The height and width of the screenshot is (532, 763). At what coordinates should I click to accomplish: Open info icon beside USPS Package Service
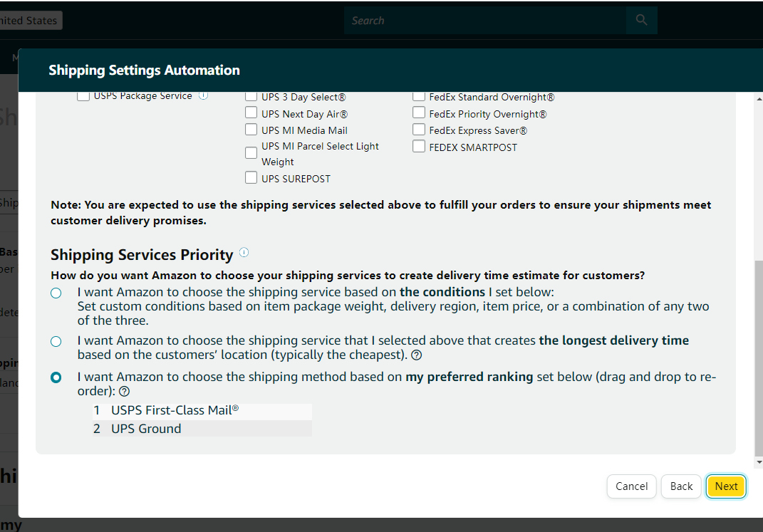coord(204,95)
